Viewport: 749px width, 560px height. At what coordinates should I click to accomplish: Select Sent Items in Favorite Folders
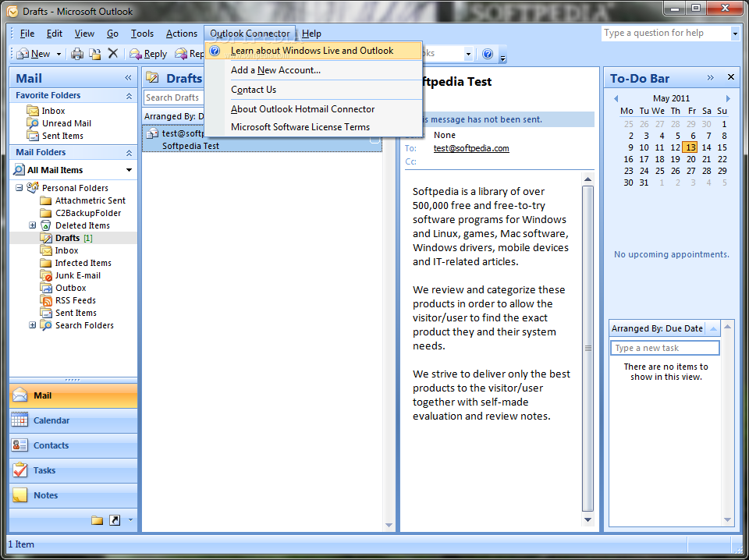click(62, 136)
